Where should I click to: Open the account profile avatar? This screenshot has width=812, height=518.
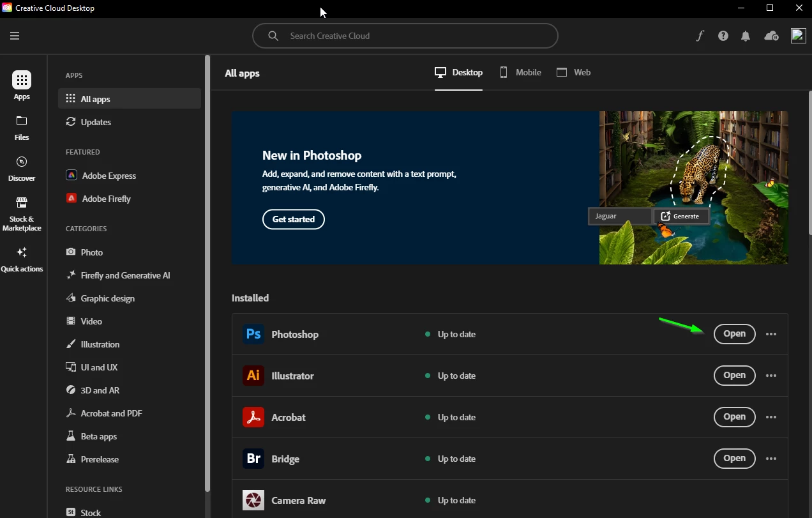click(x=798, y=36)
